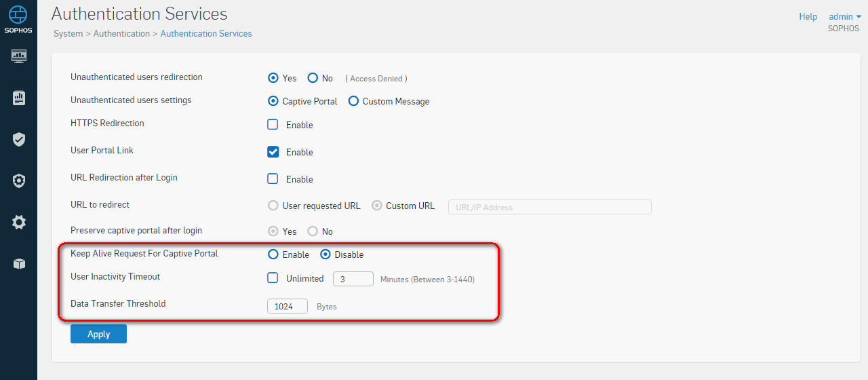Click the Sophos globe logo icon
Image resolution: width=868 pixels, height=380 pixels.
click(18, 14)
